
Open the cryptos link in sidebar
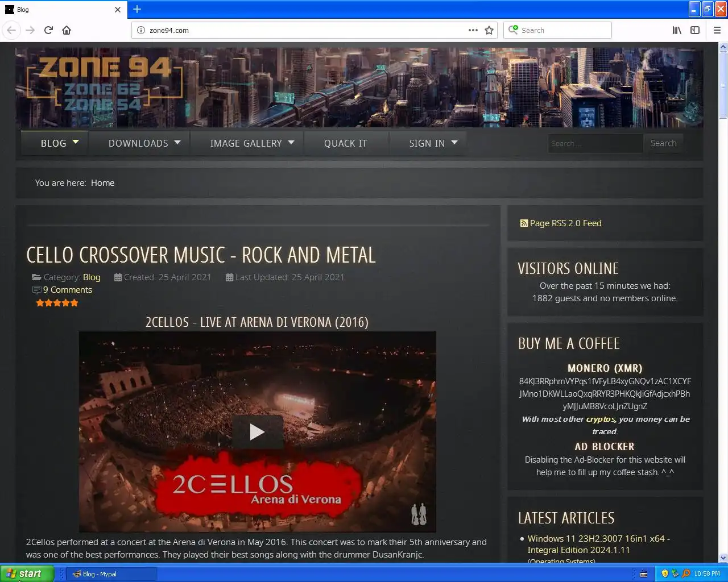pos(601,419)
